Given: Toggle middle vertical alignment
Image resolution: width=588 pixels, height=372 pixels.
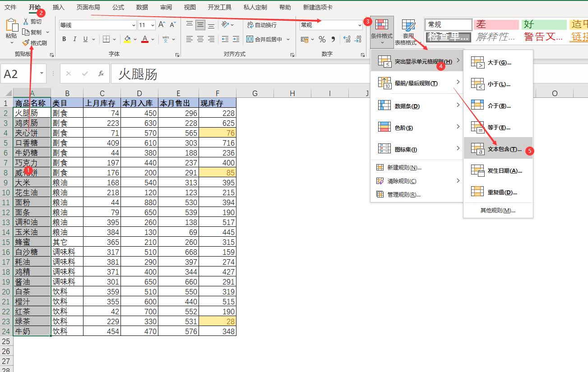Looking at the screenshot, I should [x=200, y=25].
